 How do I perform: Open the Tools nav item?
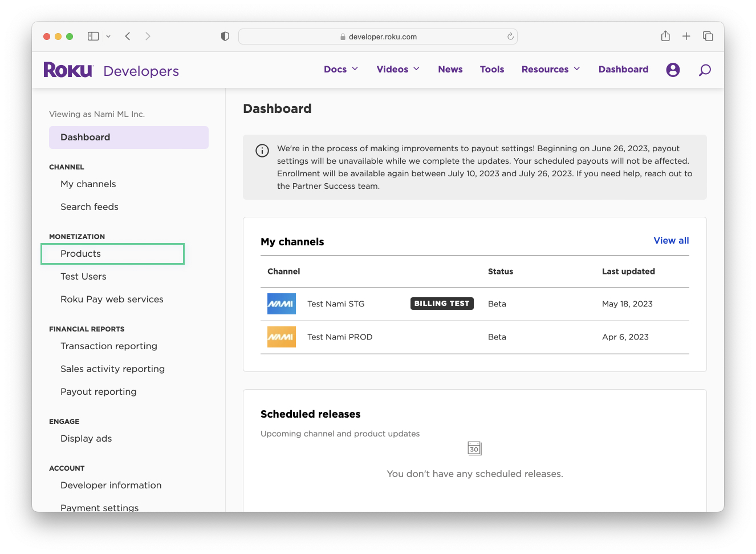coord(491,70)
